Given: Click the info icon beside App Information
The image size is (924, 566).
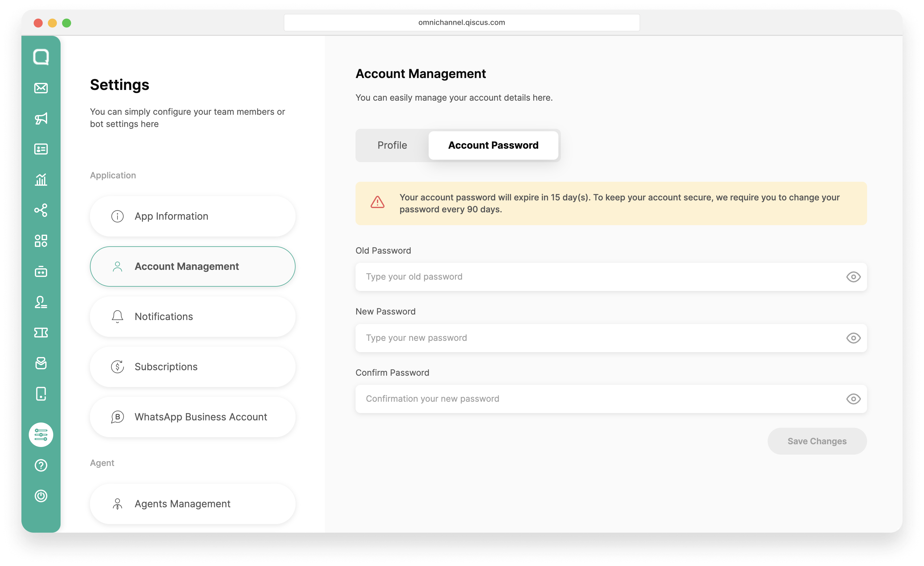Looking at the screenshot, I should (x=117, y=216).
